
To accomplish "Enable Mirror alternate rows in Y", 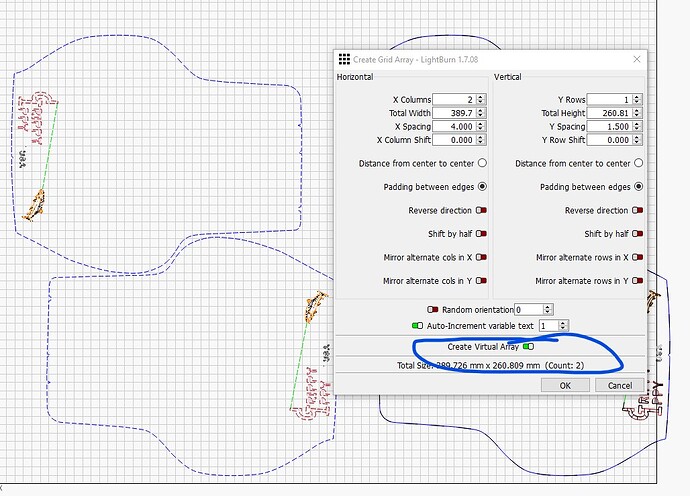I will (637, 280).
